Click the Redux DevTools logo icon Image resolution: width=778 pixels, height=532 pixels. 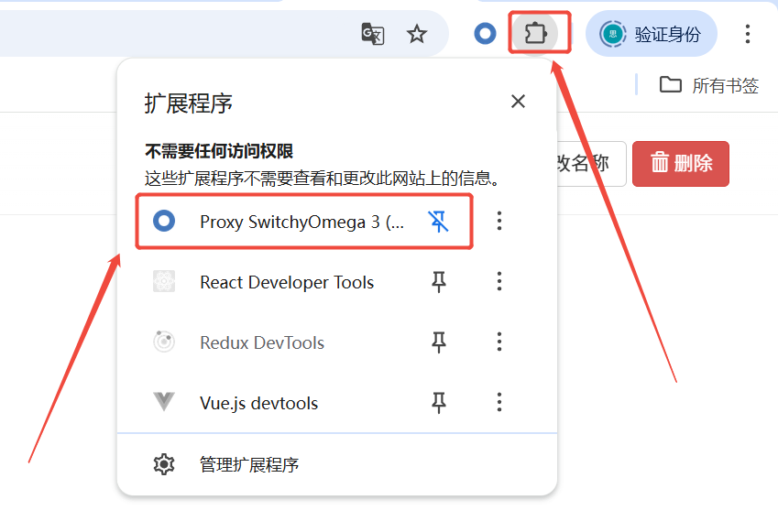coord(164,342)
